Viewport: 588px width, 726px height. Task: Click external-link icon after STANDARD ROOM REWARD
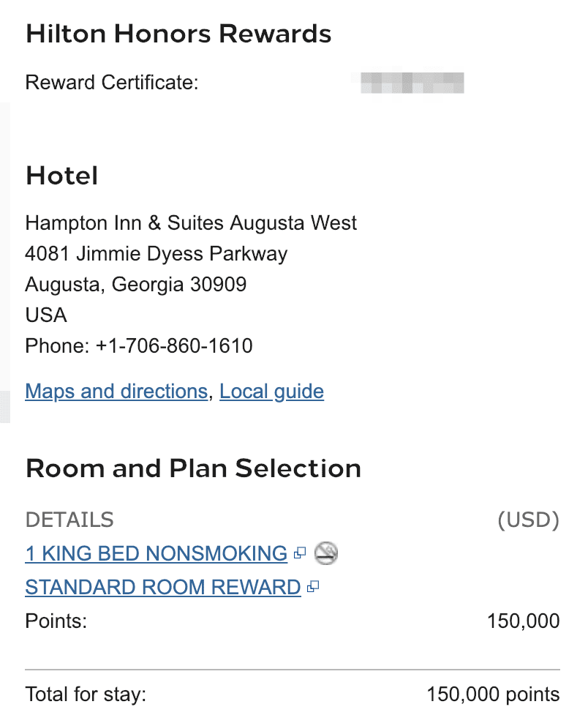[313, 588]
